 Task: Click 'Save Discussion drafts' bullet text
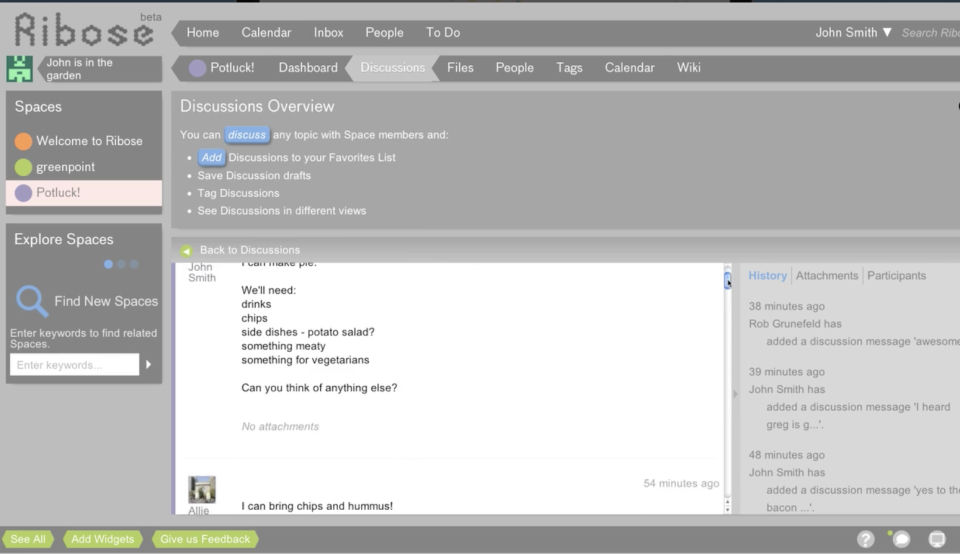click(254, 176)
